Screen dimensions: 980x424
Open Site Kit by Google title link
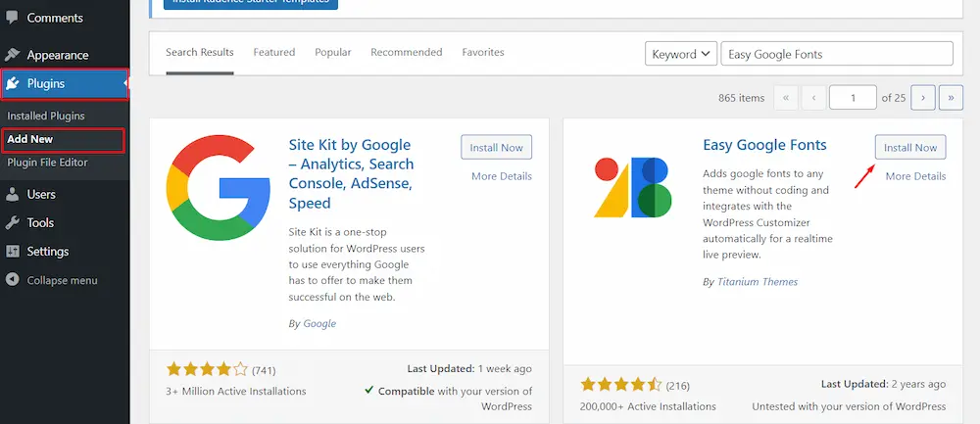coord(351,174)
